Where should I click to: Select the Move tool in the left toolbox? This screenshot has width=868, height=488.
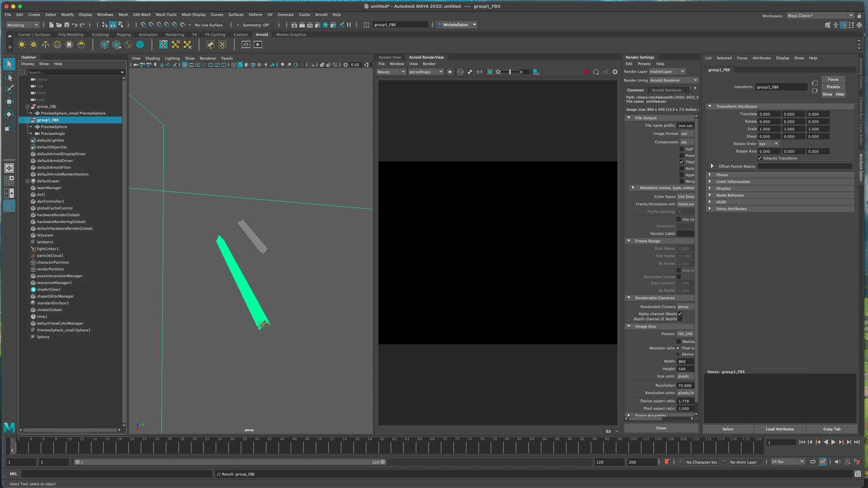pos(9,102)
